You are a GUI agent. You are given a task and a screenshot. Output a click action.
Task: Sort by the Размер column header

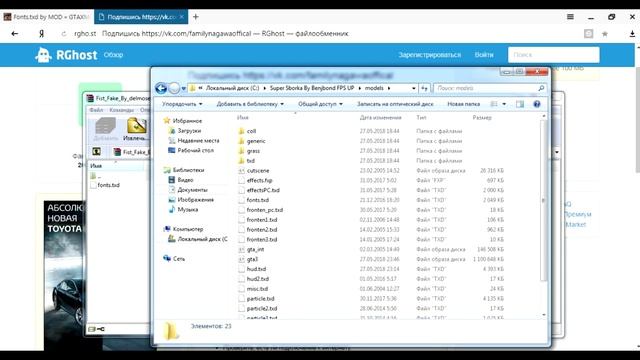[482, 118]
